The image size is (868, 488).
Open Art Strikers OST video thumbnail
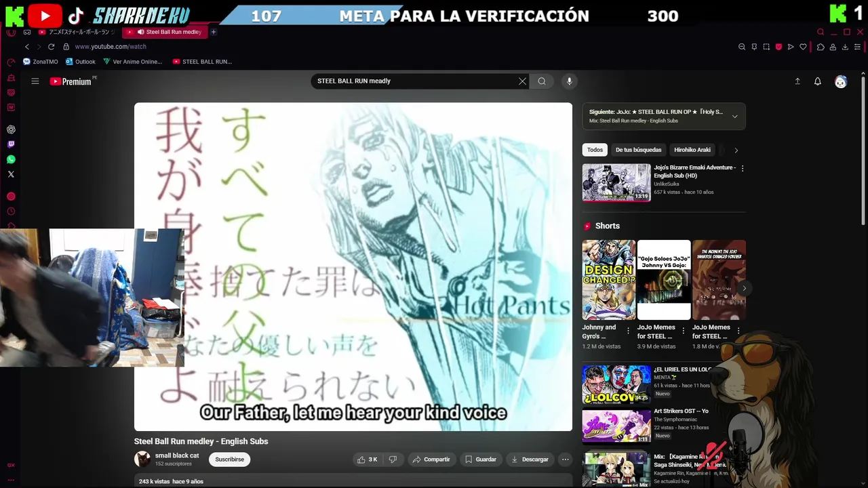pos(616,426)
